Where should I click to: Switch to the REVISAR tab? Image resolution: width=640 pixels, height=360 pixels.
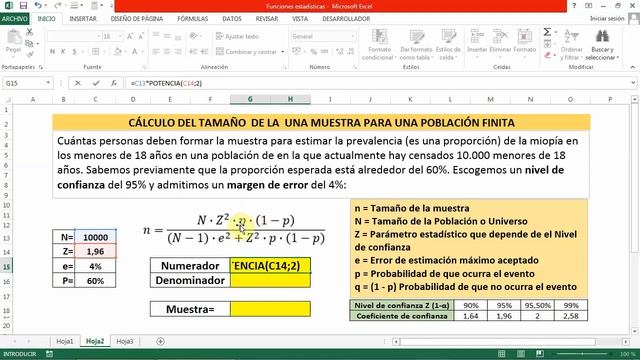click(x=267, y=19)
